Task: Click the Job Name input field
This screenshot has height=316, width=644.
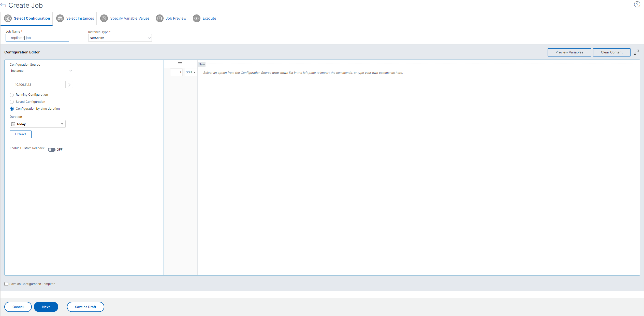Action: point(37,38)
